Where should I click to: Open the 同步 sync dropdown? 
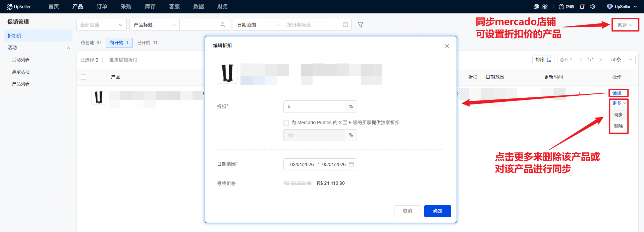pos(625,25)
